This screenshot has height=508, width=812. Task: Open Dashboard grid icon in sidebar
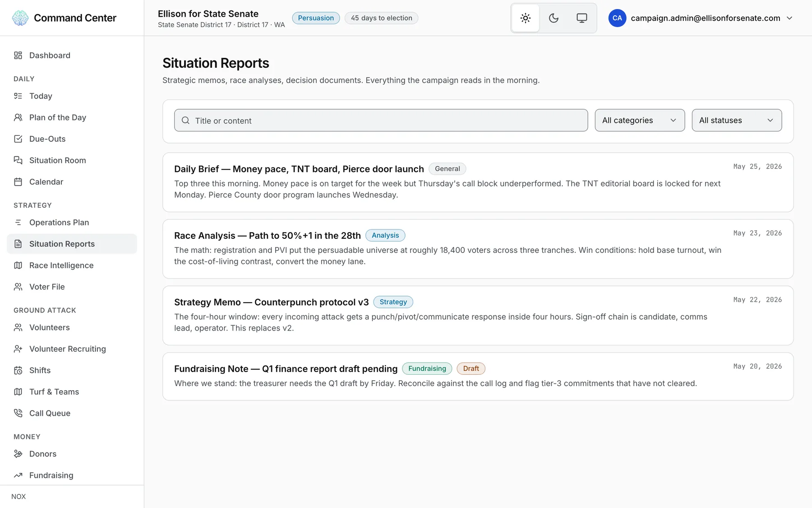(18, 56)
